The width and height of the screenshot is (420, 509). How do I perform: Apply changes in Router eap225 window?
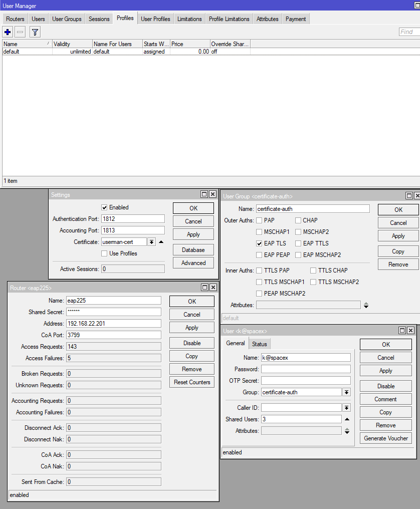point(192,328)
